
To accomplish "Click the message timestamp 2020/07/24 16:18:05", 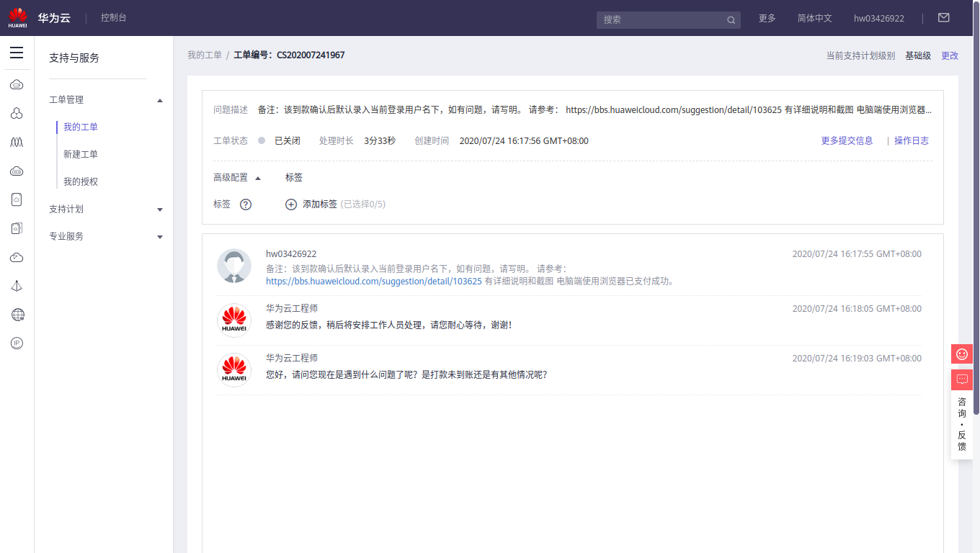I will (857, 308).
